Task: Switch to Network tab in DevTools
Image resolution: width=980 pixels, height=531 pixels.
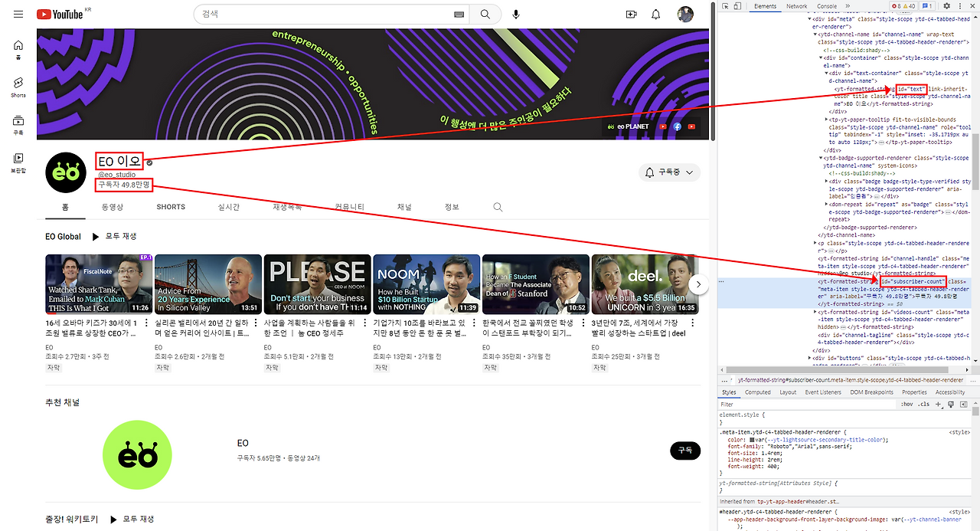Action: tap(797, 6)
